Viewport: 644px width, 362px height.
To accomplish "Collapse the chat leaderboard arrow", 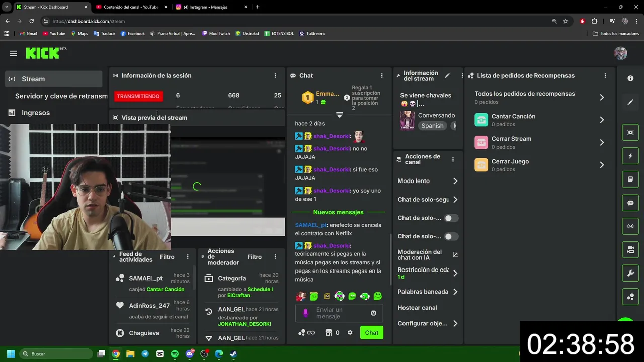I will point(339,115).
